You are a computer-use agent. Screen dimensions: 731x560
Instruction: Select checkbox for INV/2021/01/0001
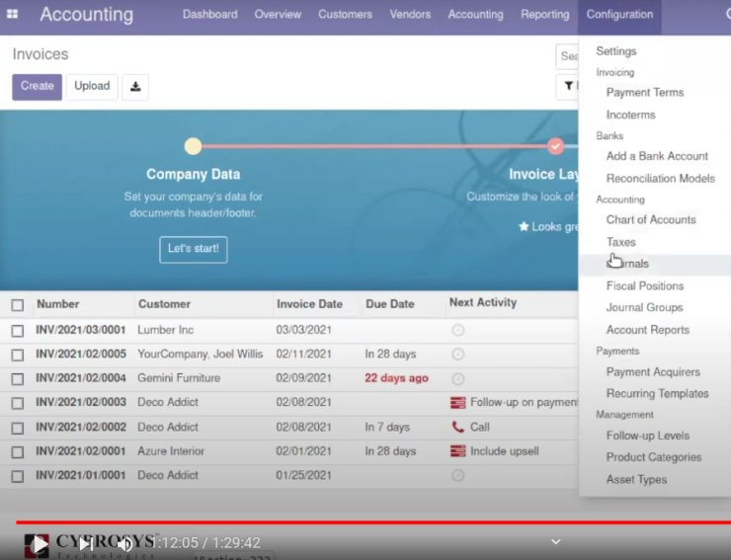click(x=18, y=476)
